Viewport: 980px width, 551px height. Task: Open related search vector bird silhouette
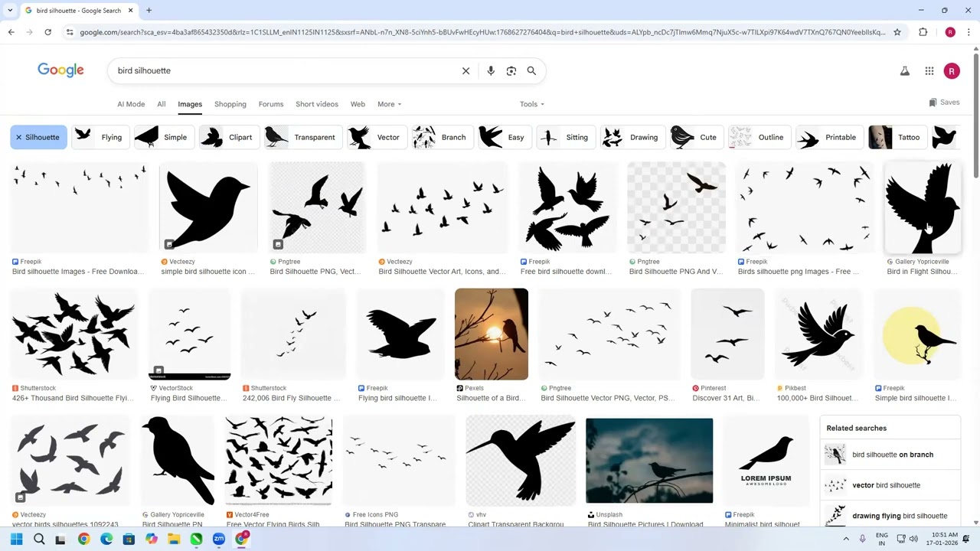(890, 485)
